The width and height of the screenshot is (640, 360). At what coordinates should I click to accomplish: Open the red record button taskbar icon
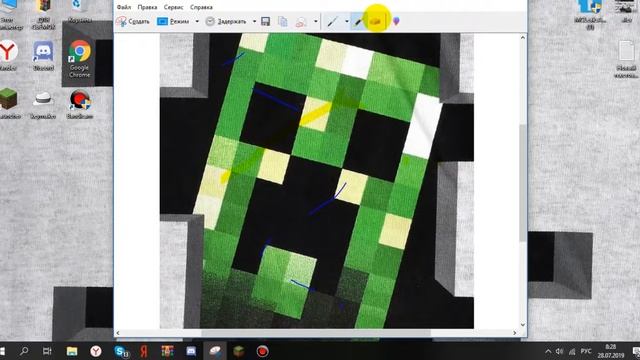tap(262, 351)
